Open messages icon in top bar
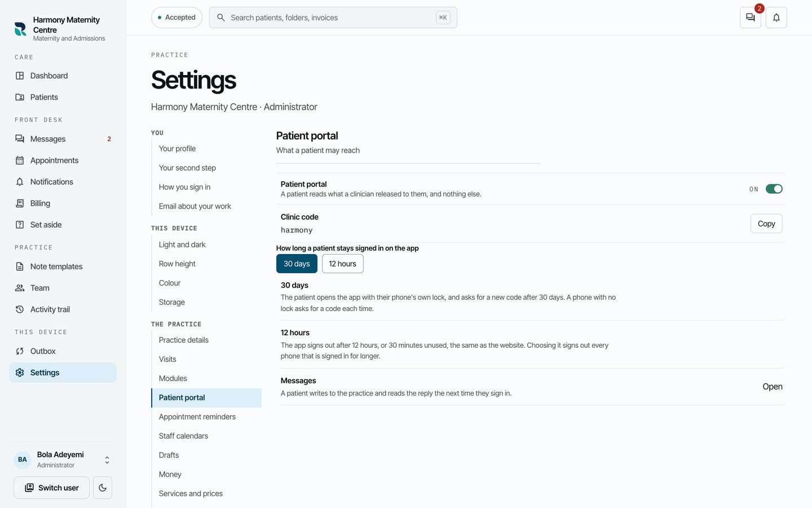812x508 pixels. tap(751, 17)
